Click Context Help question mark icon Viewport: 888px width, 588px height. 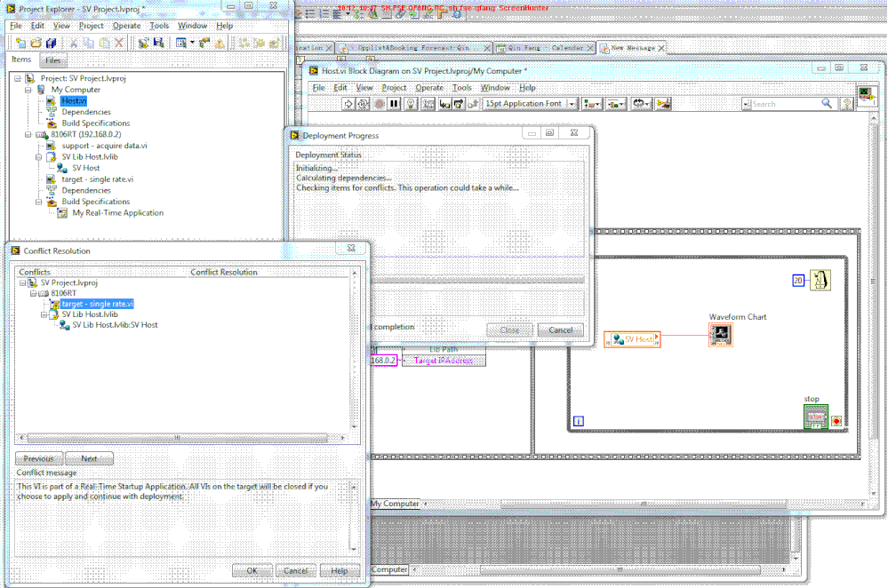coord(847,104)
